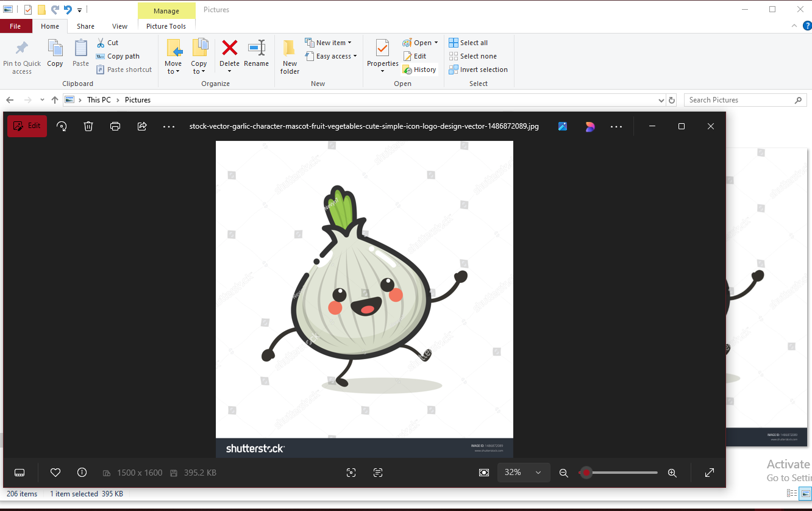
Task: Click the Edit item in the Open group
Action: coord(415,56)
